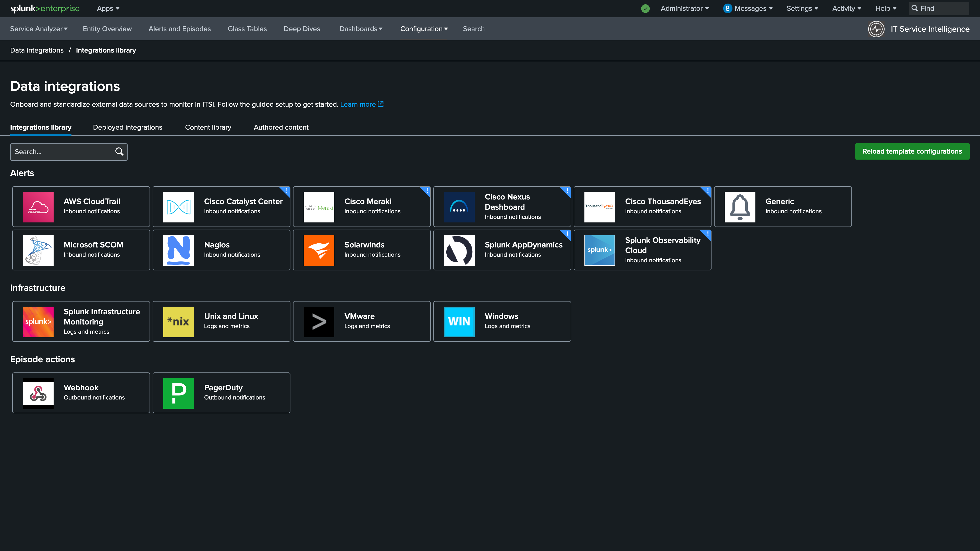Switch to Deployed integrations tab

(x=127, y=127)
